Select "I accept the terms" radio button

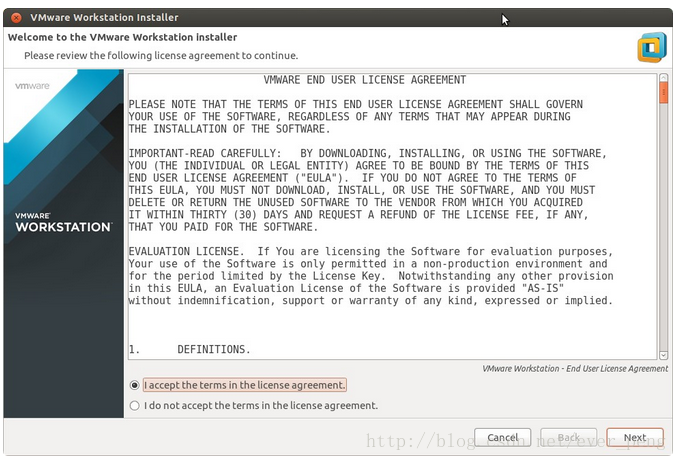click(x=135, y=385)
